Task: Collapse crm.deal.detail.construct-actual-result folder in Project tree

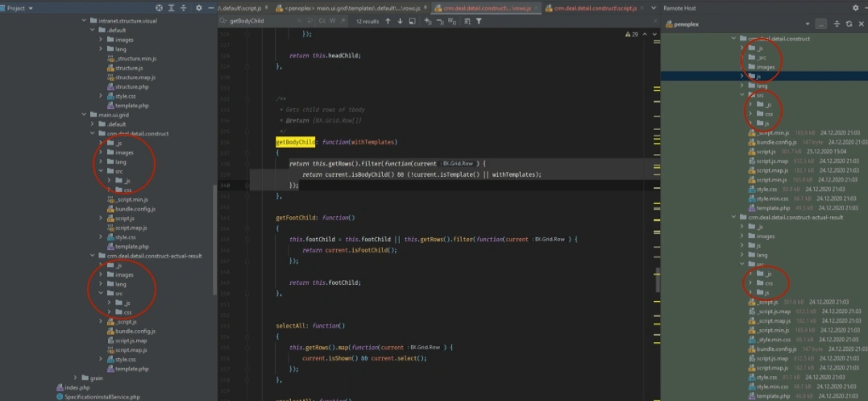Action: tap(93, 256)
